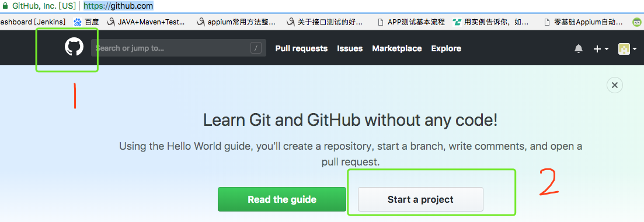This screenshot has height=222, width=644.
Task: Click the GitHub, Inc. [US] certificate label
Action: (x=44, y=6)
